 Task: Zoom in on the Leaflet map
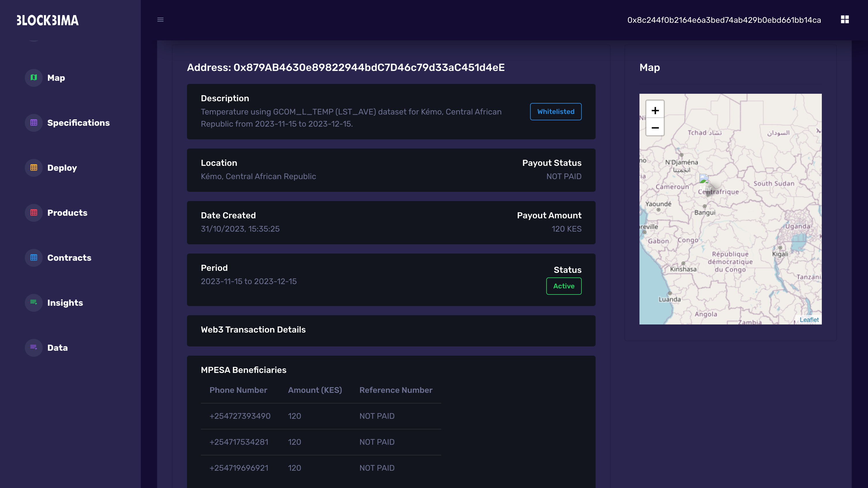point(655,110)
